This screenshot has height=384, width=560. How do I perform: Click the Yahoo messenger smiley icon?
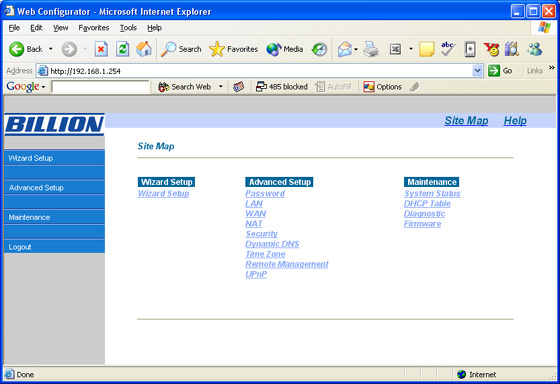(491, 49)
